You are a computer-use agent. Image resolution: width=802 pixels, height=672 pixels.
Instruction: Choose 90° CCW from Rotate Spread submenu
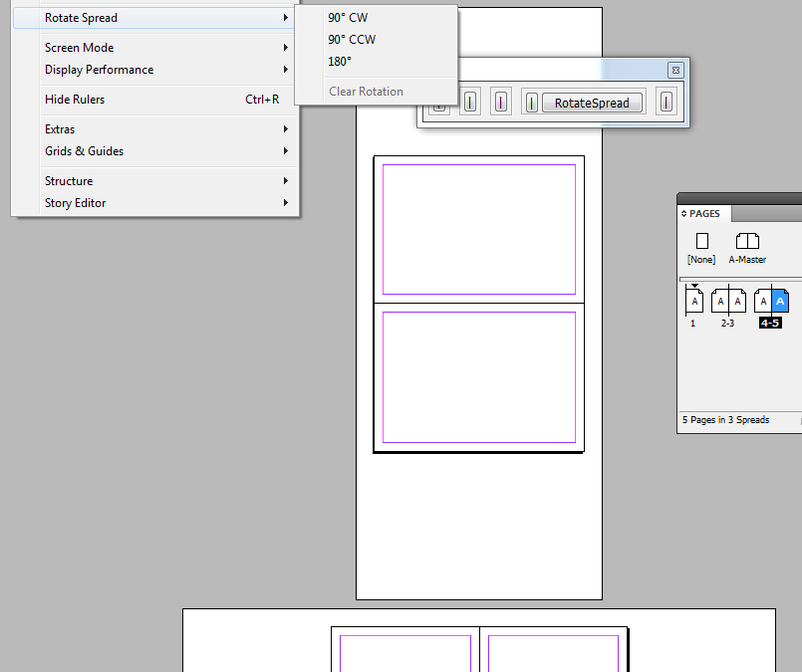[352, 40]
